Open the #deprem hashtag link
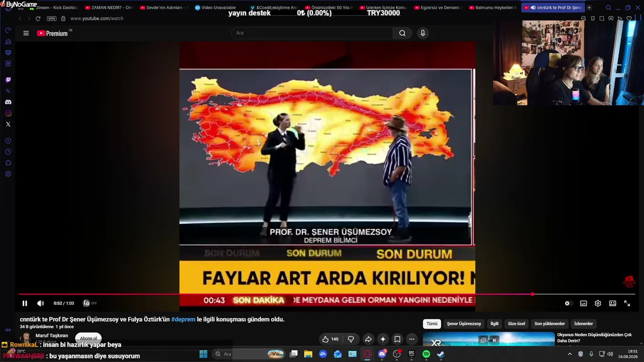 [x=183, y=319]
